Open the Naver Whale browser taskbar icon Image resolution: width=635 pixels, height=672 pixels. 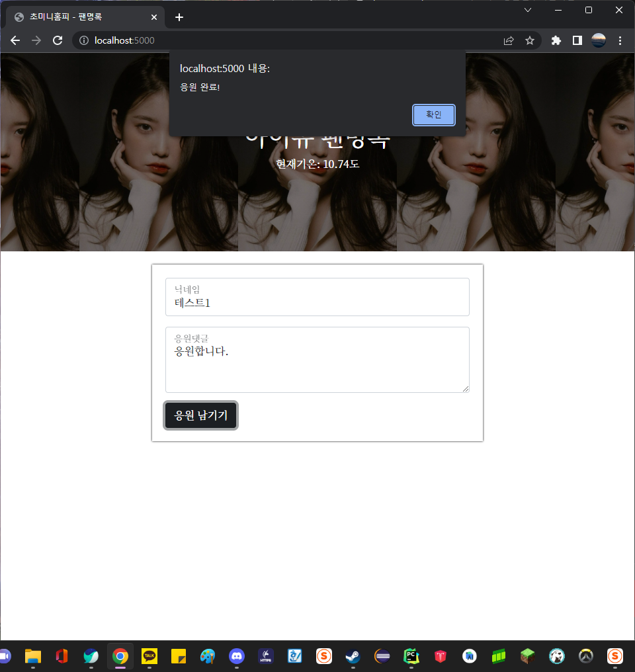pos(91,655)
